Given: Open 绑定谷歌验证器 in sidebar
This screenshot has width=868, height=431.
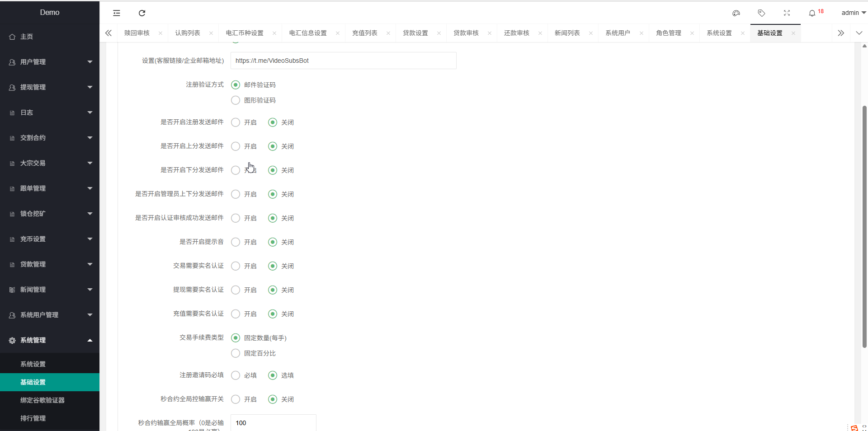Looking at the screenshot, I should click(42, 400).
